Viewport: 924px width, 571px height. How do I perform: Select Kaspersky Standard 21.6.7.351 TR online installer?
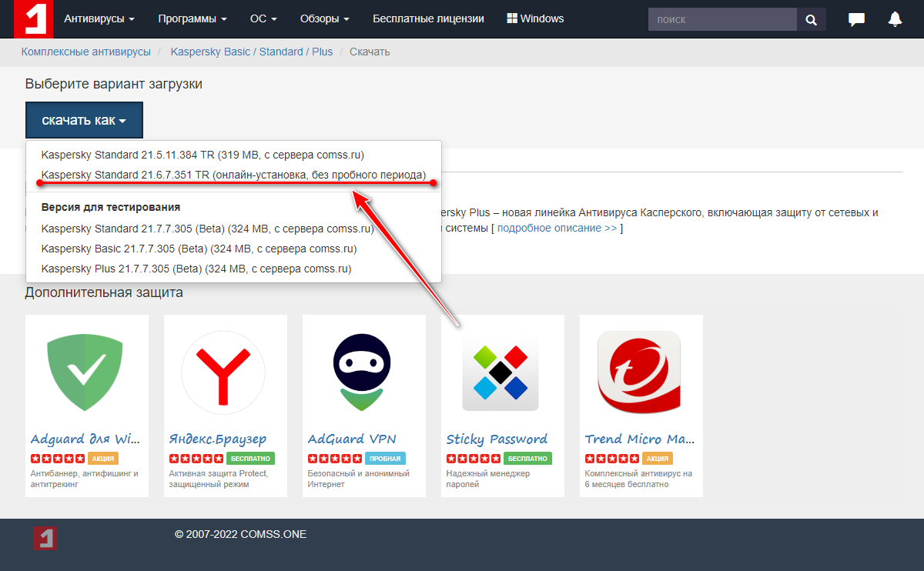233,175
